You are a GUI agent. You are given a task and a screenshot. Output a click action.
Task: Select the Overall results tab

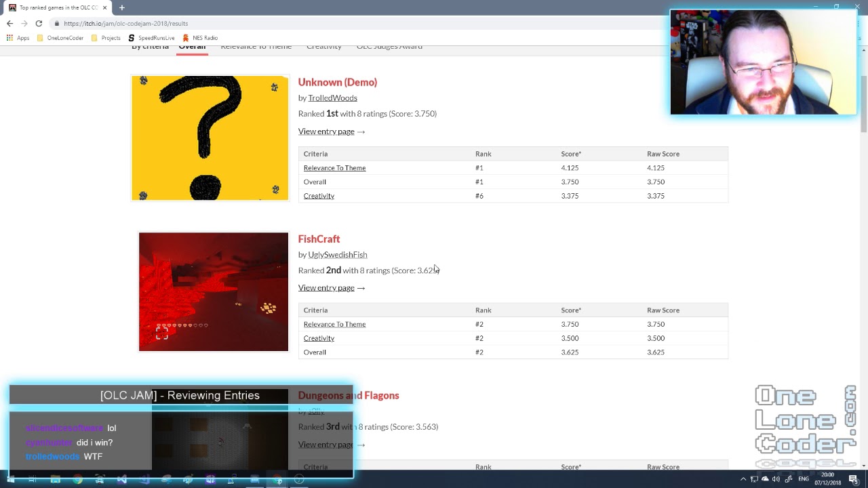point(192,47)
